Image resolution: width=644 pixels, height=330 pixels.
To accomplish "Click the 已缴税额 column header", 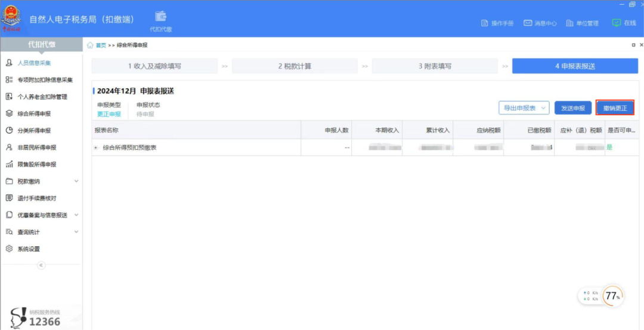I will point(529,130).
